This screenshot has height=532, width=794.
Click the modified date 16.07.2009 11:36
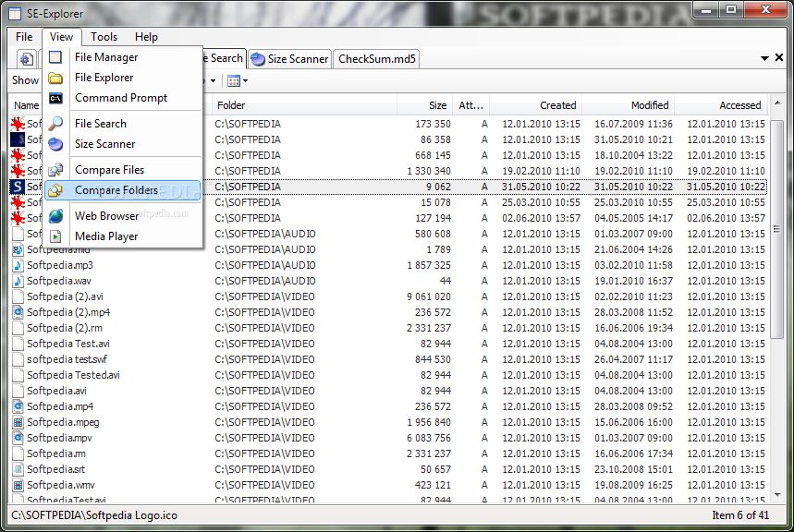[x=633, y=124]
